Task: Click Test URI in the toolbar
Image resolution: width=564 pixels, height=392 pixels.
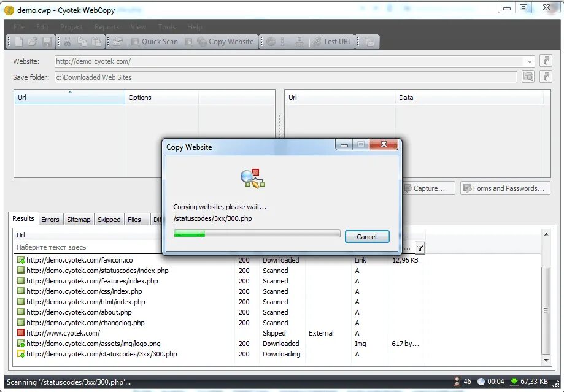Action: 331,42
